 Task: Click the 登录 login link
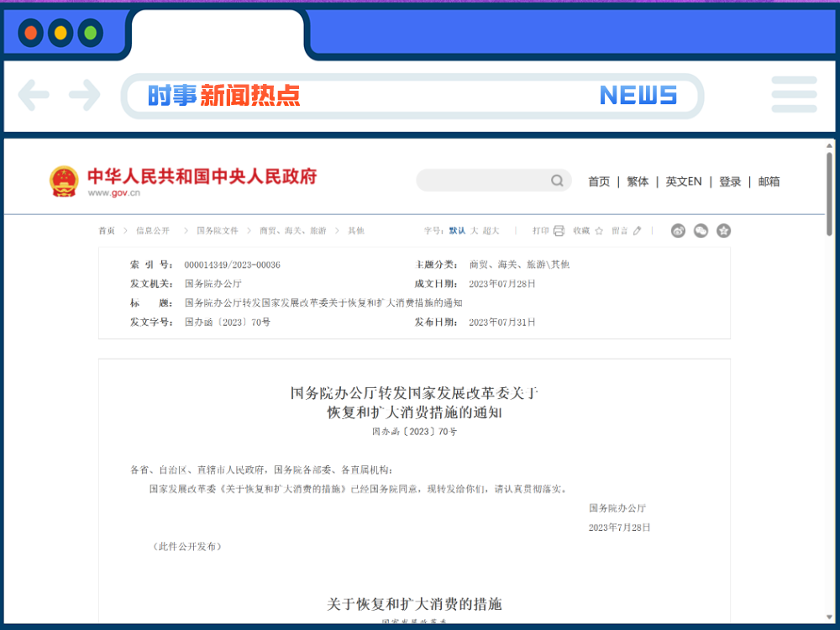pyautogui.click(x=730, y=181)
